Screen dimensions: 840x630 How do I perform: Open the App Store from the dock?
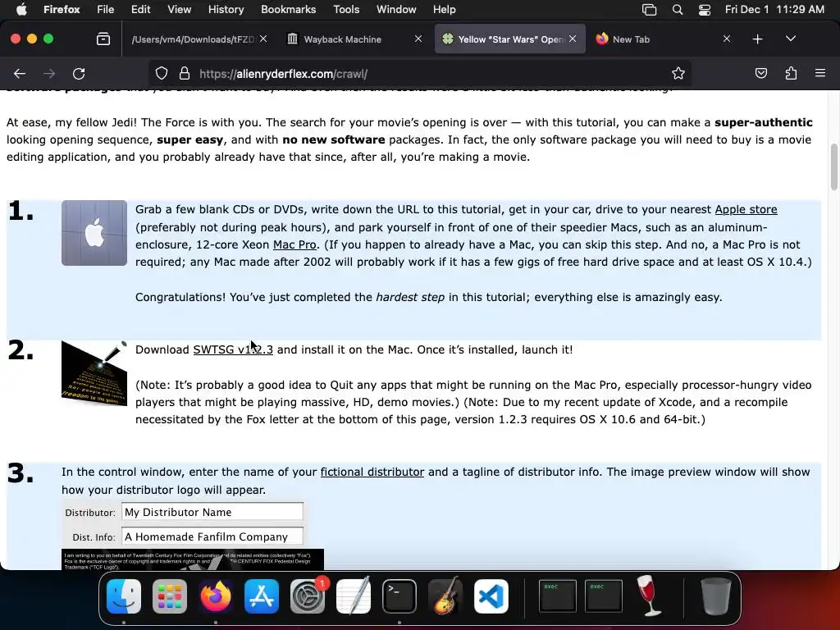click(x=262, y=596)
